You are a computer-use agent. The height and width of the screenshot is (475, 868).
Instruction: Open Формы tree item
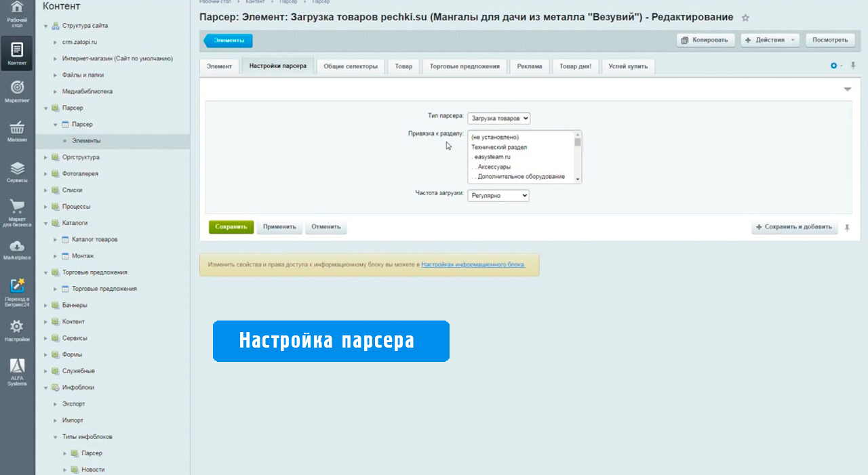(72, 354)
